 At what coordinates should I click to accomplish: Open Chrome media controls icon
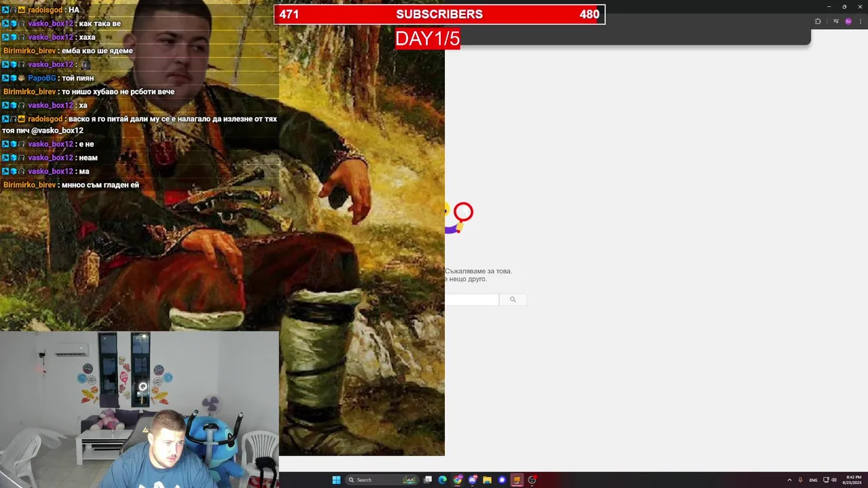point(836,21)
